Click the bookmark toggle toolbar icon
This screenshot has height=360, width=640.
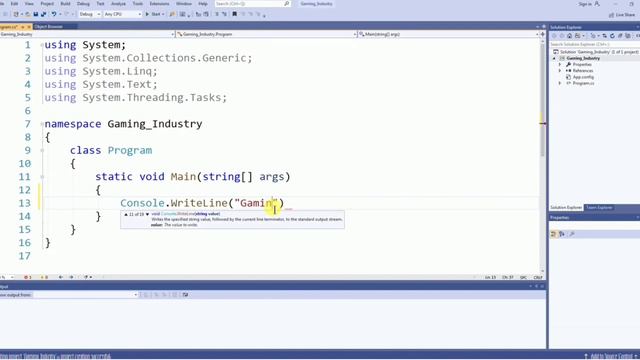[x=234, y=14]
